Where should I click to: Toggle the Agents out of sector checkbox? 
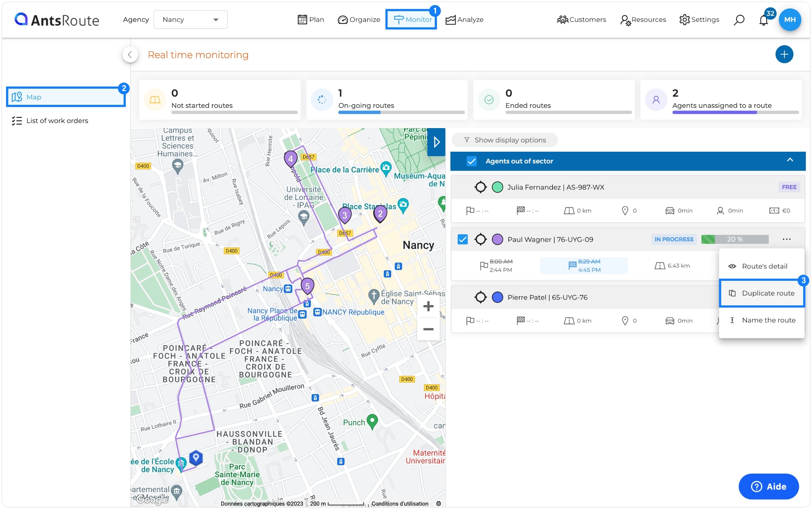click(471, 161)
